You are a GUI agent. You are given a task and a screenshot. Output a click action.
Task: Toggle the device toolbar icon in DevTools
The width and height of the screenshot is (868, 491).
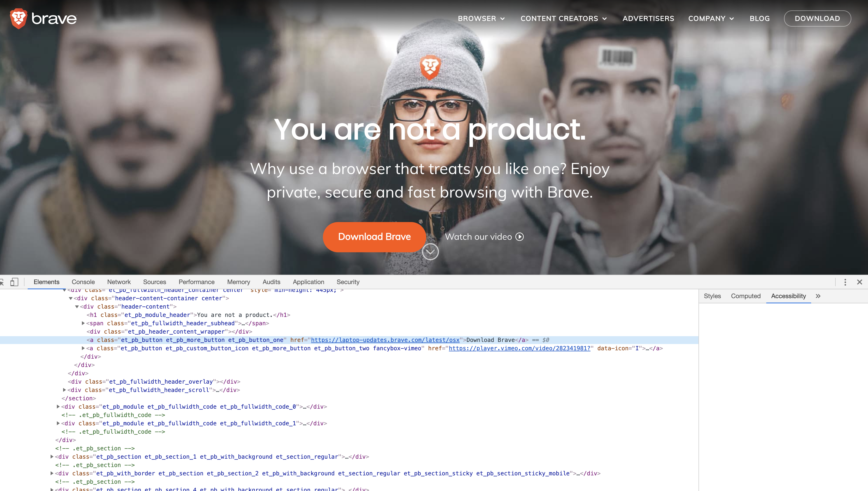click(14, 282)
